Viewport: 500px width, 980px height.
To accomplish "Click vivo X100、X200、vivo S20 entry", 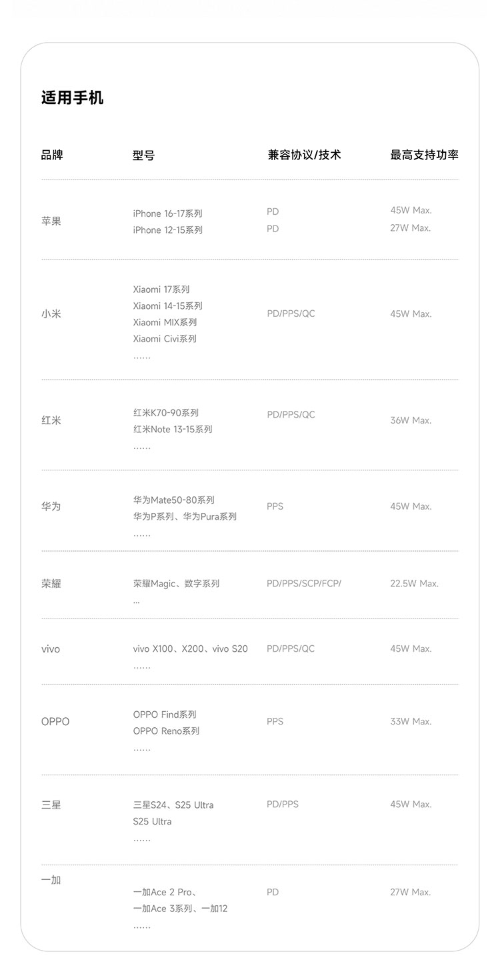I will coord(190,649).
